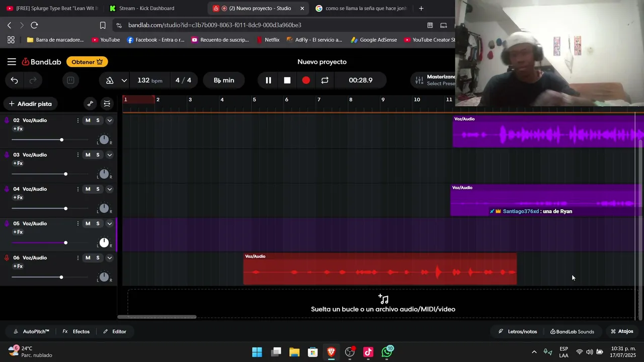The image size is (644, 362).
Task: Click track 02 pan knob
Action: click(x=104, y=140)
